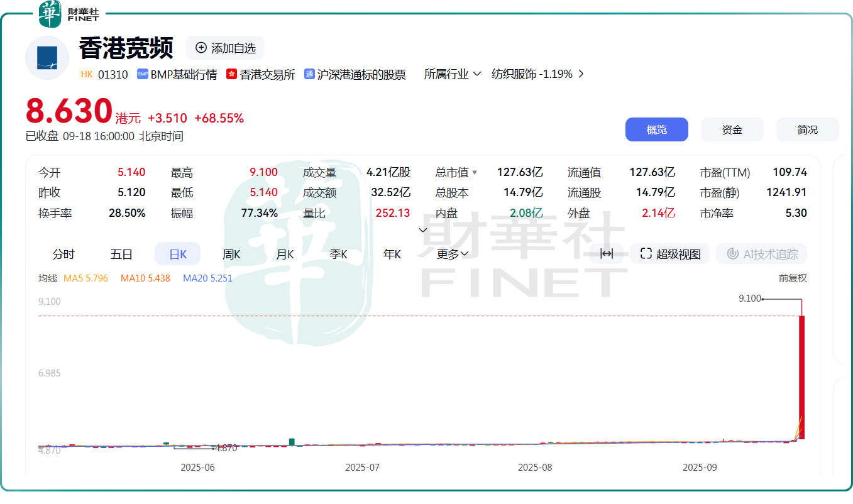This screenshot has height=504, width=853.
Task: Click the 市盈(TTM) 109.74 value
Action: click(x=790, y=172)
